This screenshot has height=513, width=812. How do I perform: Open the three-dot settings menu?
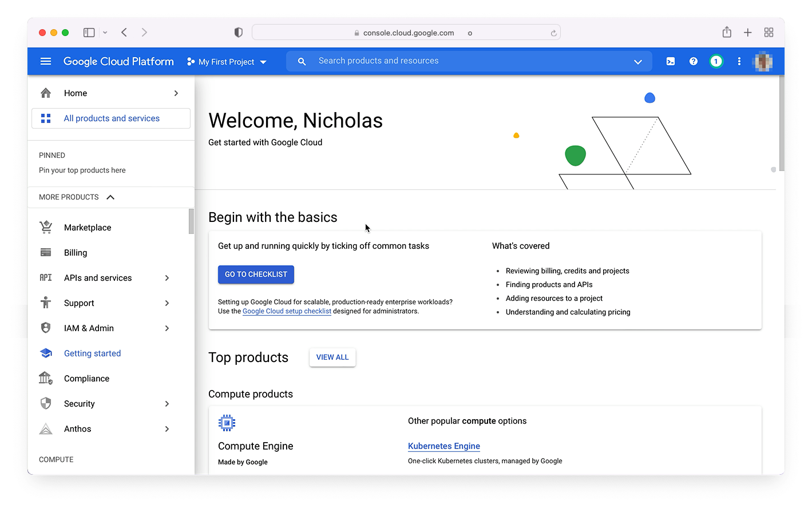(739, 61)
